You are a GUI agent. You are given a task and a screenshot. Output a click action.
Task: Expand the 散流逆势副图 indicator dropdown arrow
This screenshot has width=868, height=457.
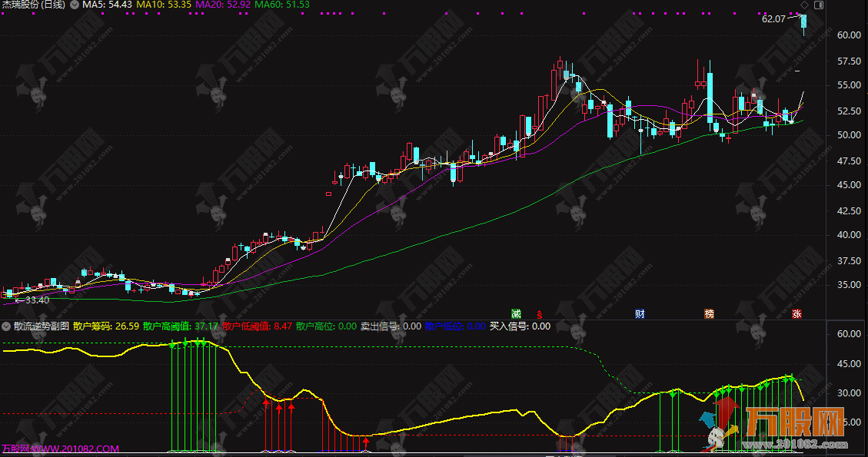7,326
